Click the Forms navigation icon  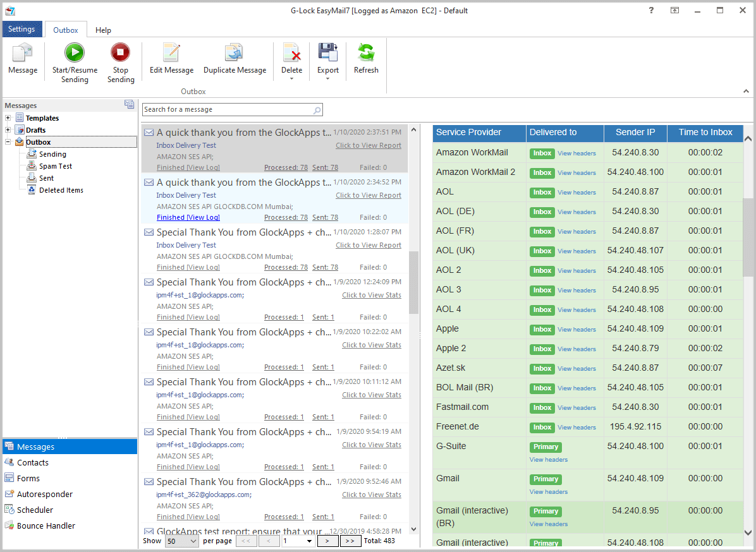(x=9, y=478)
